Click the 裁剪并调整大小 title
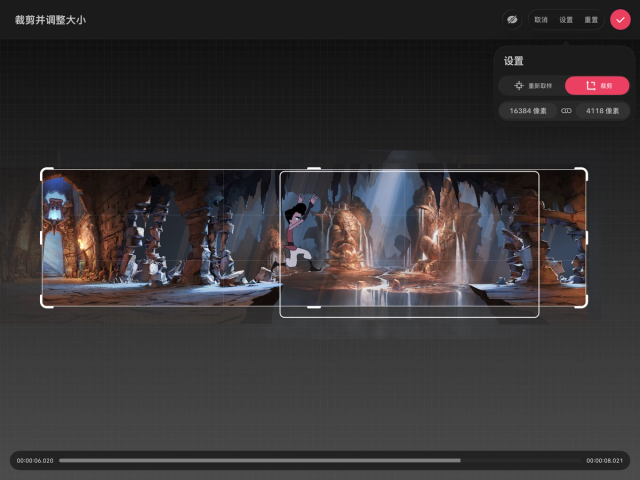Screen dimensions: 640x480 50,20
